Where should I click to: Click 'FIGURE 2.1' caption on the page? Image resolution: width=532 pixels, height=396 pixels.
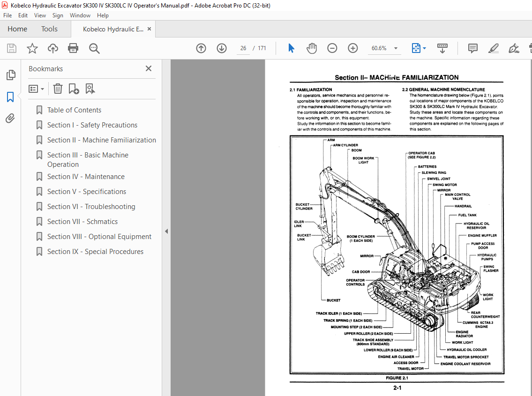tap(397, 378)
